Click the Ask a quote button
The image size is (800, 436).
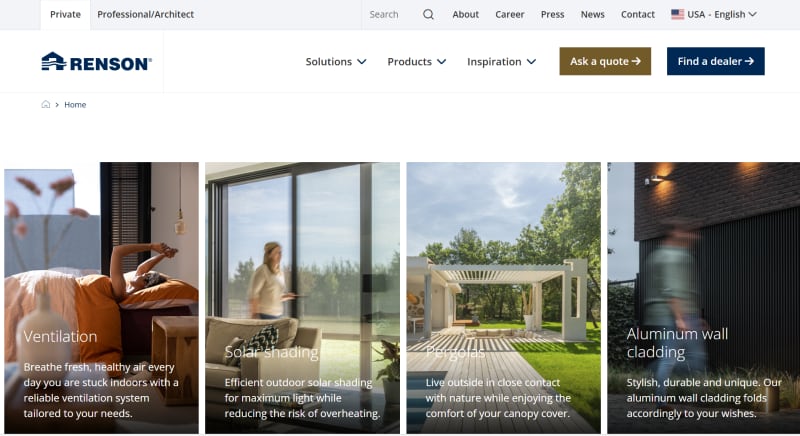click(x=605, y=61)
